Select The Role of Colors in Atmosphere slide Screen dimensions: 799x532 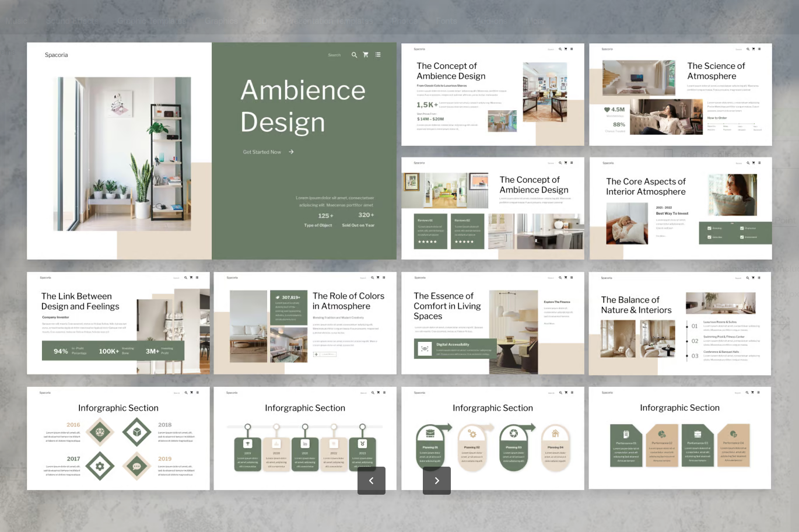tap(305, 323)
